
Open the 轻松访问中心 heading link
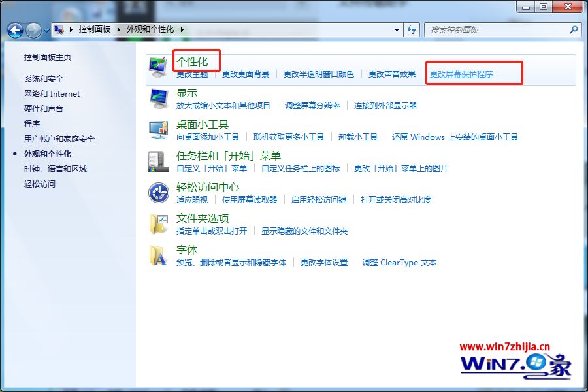click(208, 187)
